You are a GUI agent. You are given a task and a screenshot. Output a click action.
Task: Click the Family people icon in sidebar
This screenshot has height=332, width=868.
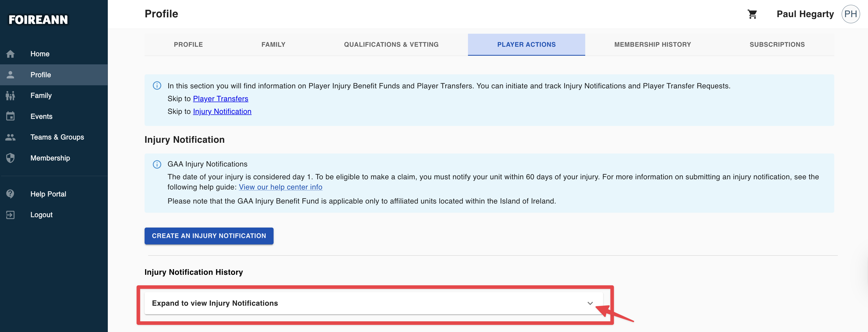pyautogui.click(x=10, y=96)
